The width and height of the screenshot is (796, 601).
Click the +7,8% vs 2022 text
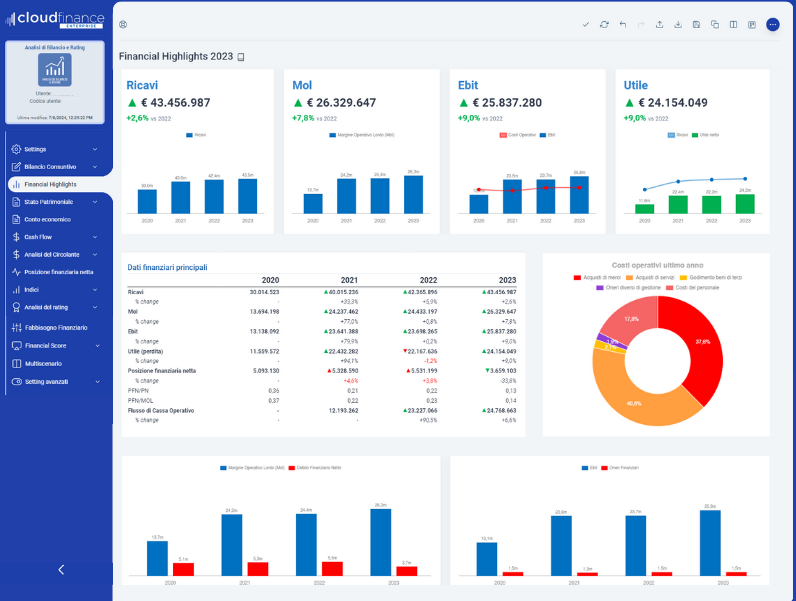pos(314,118)
